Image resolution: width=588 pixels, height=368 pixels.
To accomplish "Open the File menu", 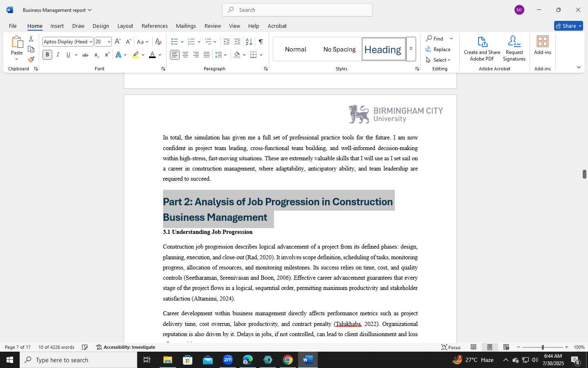I will [x=13, y=26].
